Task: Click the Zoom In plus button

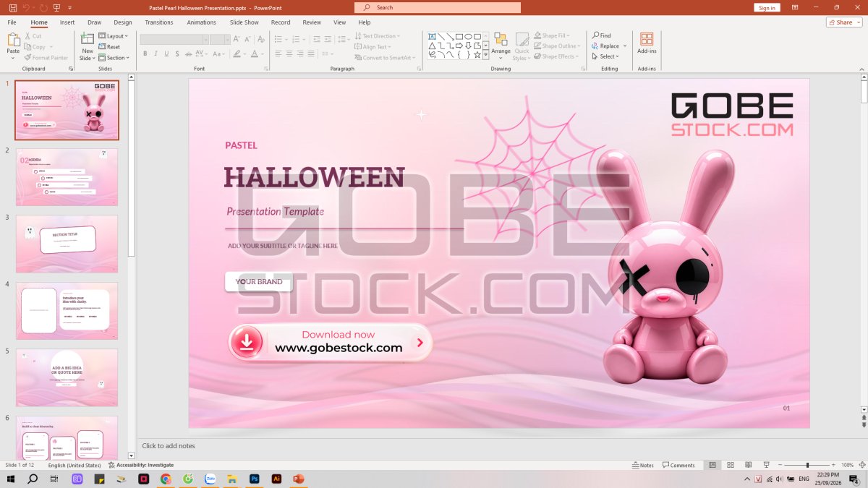Action: click(x=835, y=465)
